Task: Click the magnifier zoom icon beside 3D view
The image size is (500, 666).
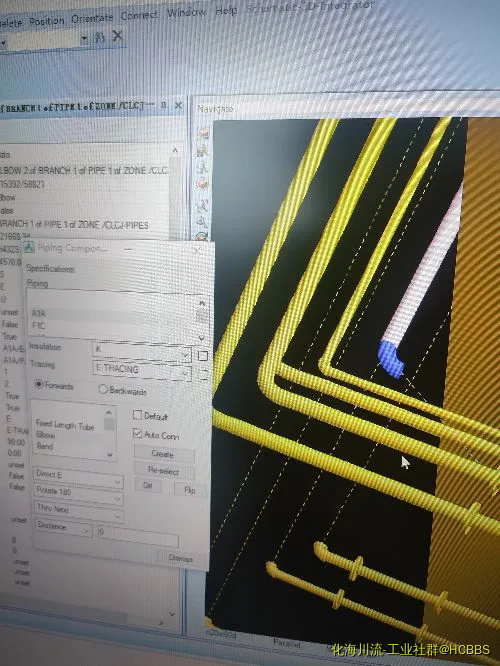Action: coord(202,221)
